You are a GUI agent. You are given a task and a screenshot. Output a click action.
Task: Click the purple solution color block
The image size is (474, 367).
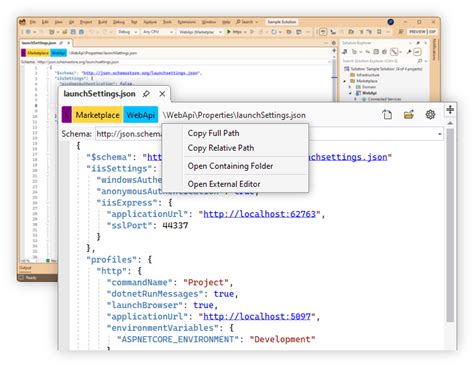(67, 115)
